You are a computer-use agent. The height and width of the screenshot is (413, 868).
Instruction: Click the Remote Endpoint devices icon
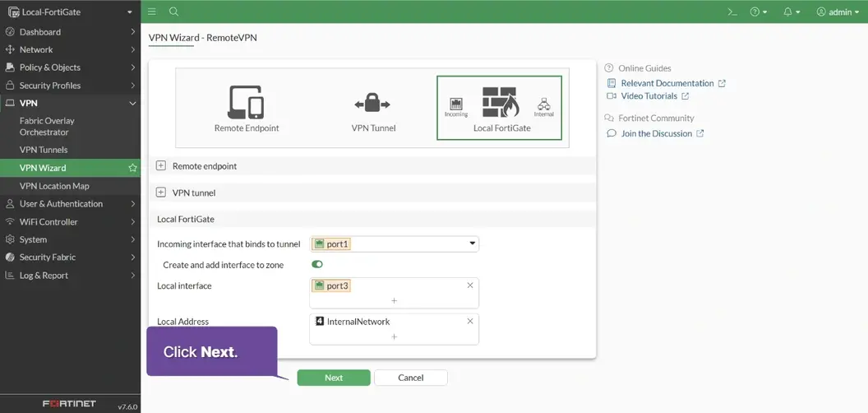[x=246, y=103]
